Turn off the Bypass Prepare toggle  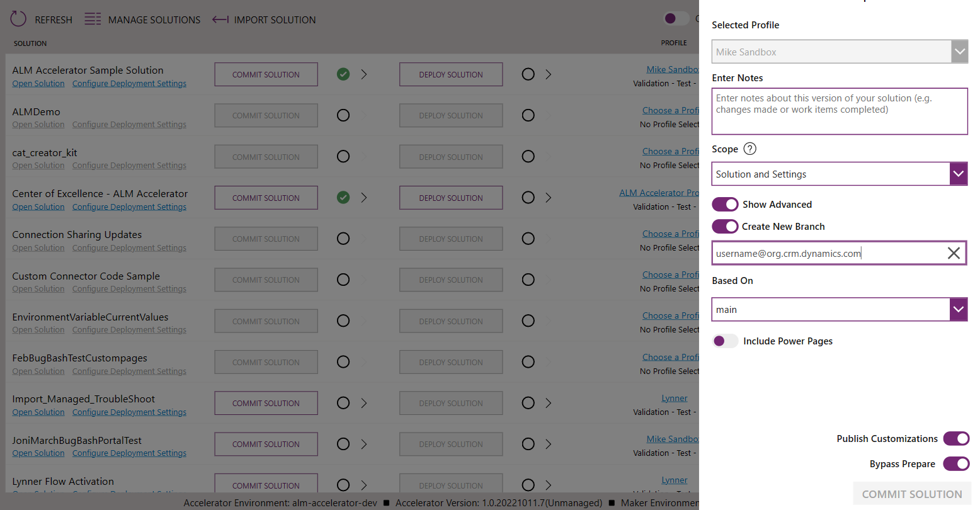pos(956,463)
